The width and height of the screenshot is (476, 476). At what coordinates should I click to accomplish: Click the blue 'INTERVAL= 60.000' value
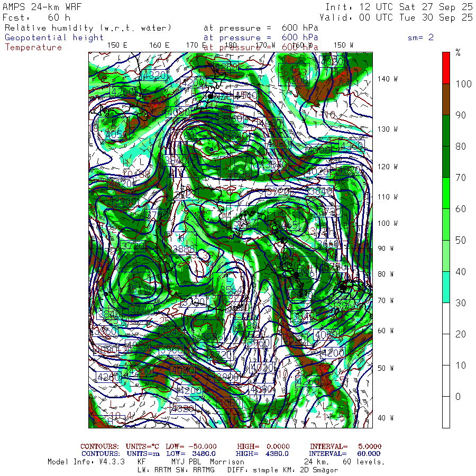tap(345, 454)
